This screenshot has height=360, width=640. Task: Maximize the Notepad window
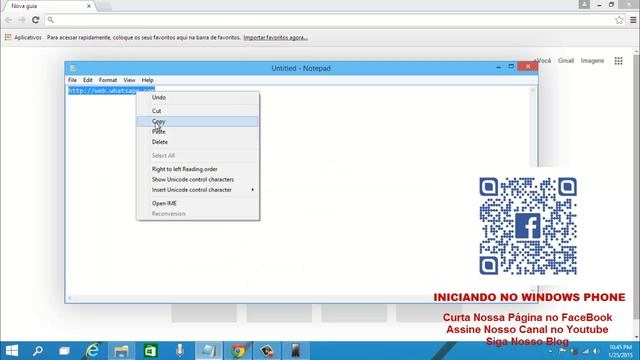[511, 67]
